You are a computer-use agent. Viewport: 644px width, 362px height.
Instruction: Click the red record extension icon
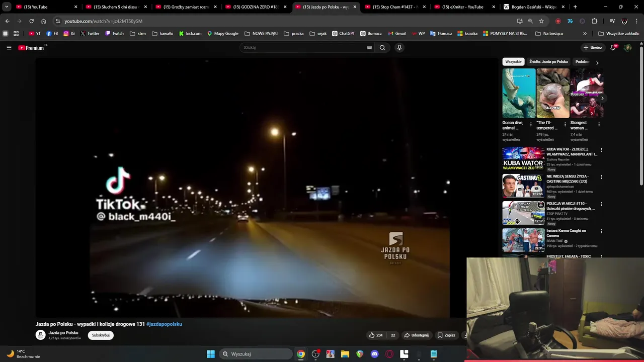558,21
